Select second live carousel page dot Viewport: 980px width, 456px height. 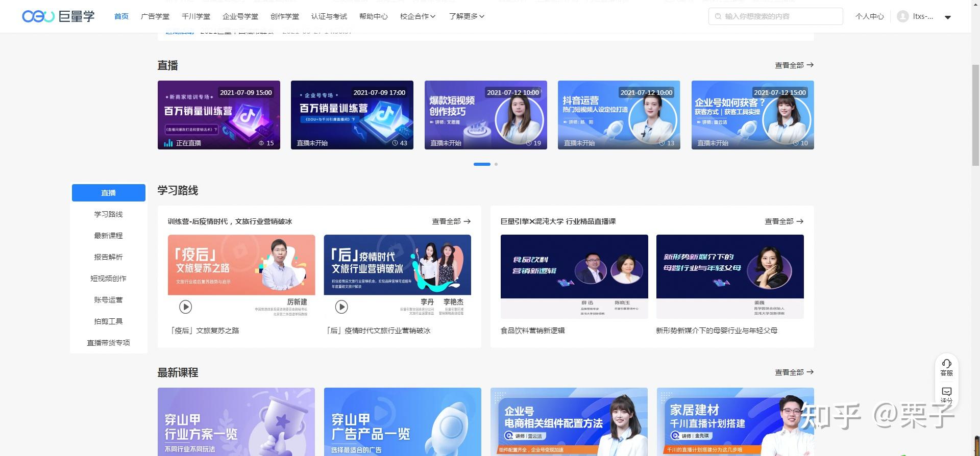coord(496,164)
